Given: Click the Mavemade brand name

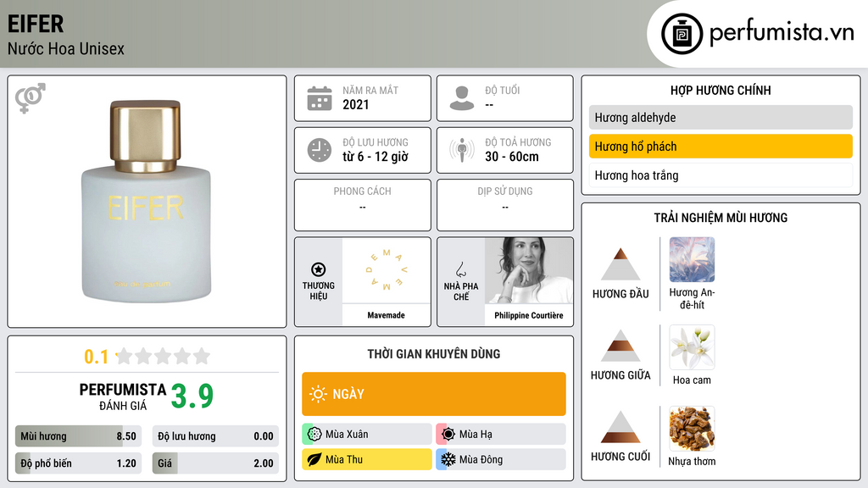Looking at the screenshot, I should click(x=386, y=315).
